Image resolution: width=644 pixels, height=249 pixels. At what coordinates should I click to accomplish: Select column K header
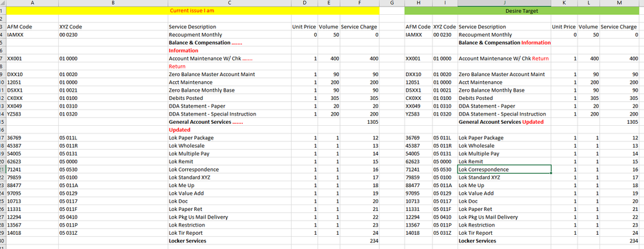[x=564, y=3]
